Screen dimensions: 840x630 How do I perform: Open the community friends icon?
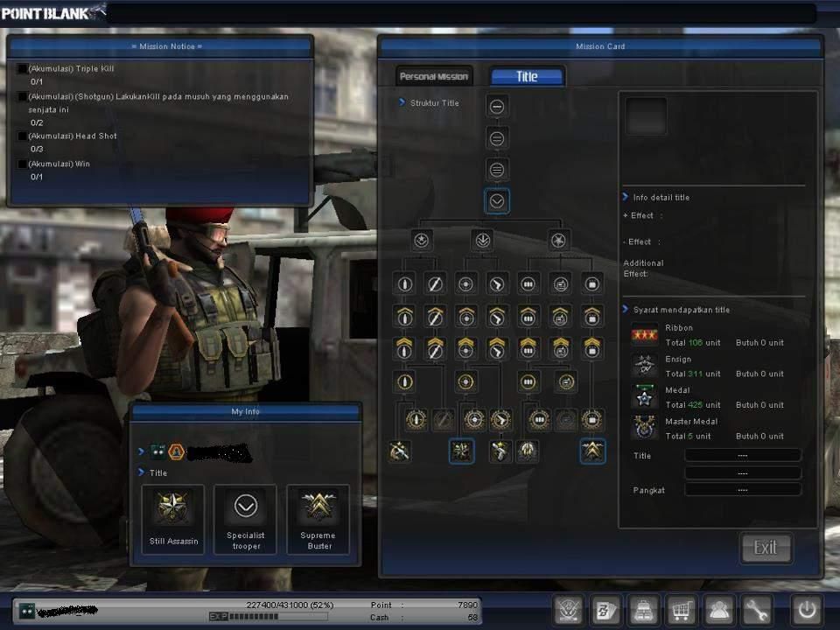tap(719, 610)
